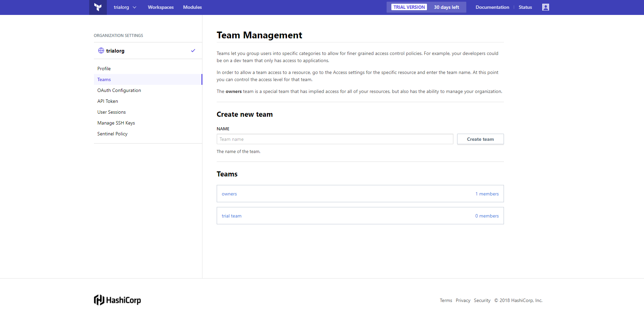Open the Status link

tap(525, 7)
